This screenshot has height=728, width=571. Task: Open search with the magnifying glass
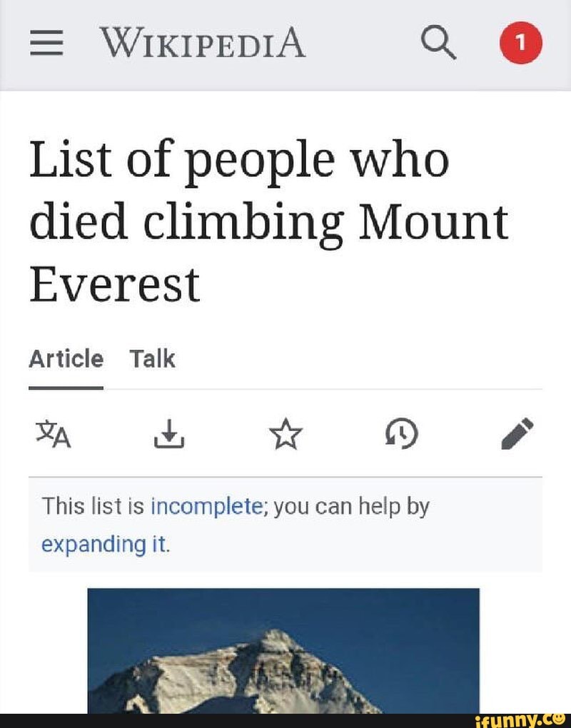point(438,44)
